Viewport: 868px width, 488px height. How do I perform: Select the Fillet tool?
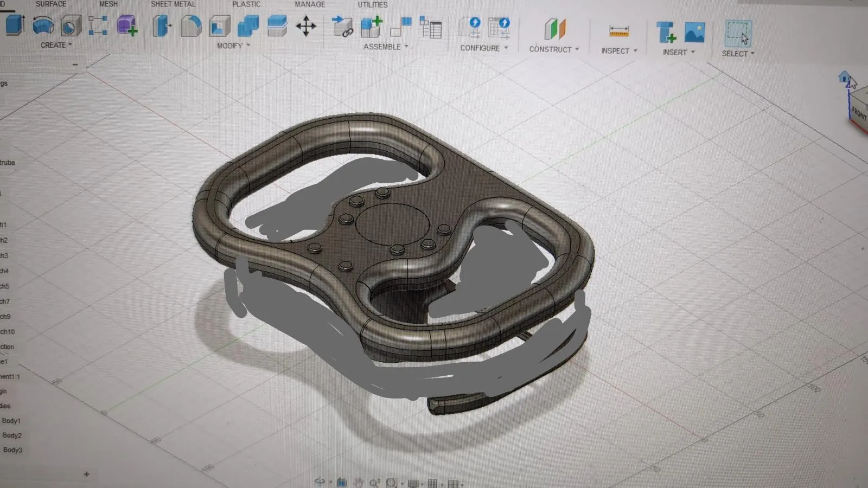(190, 25)
